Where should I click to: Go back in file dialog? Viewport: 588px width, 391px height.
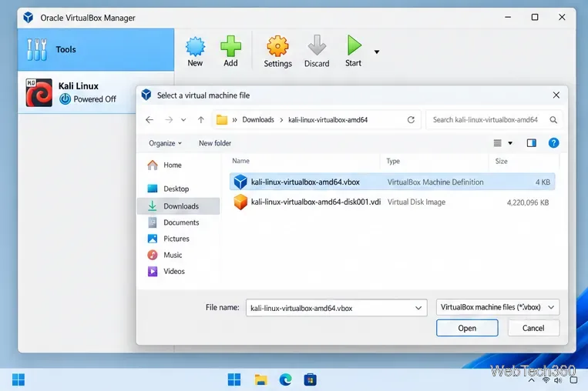tap(150, 120)
